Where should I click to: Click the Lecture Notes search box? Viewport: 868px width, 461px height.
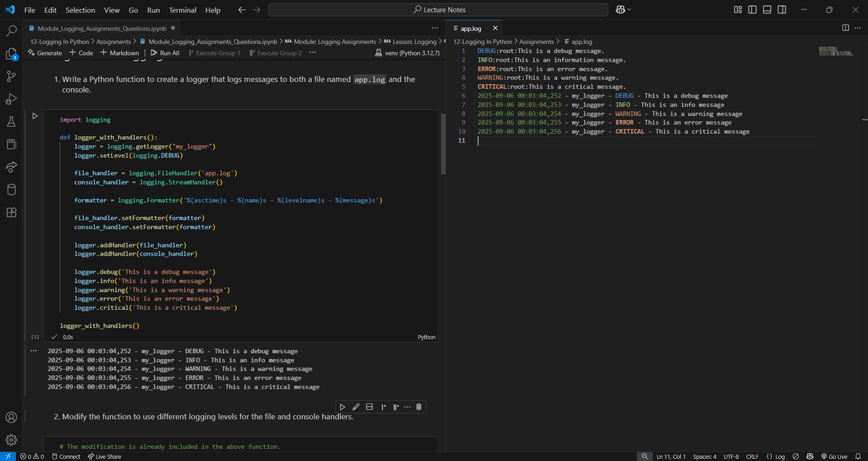click(438, 10)
